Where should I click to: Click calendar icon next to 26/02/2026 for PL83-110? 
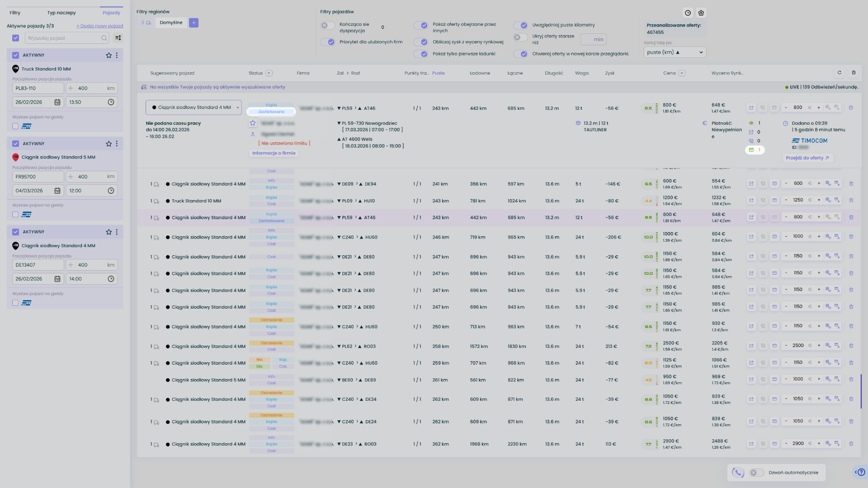click(x=57, y=102)
